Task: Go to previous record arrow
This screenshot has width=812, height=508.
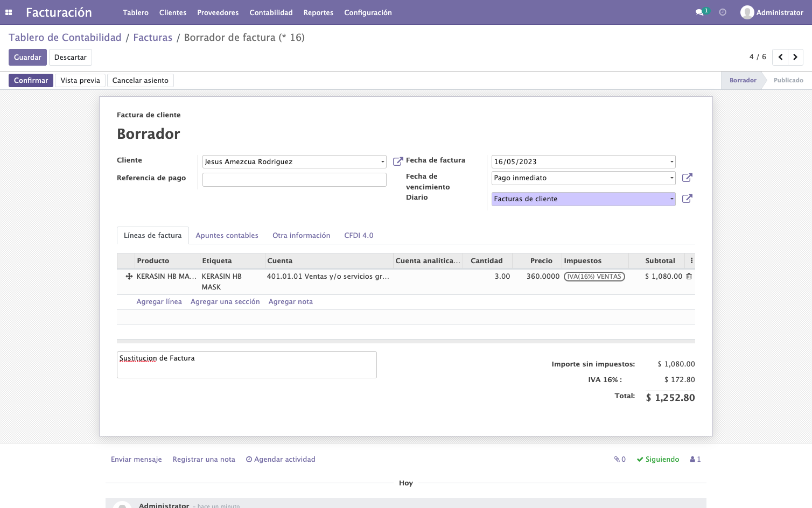Action: 780,57
